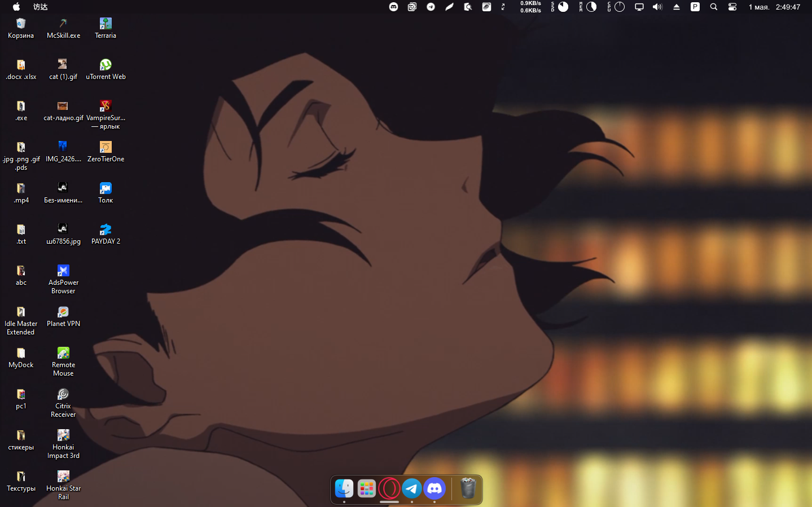This screenshot has width=812, height=507.
Task: Open Finder from the dock
Action: coord(344,488)
